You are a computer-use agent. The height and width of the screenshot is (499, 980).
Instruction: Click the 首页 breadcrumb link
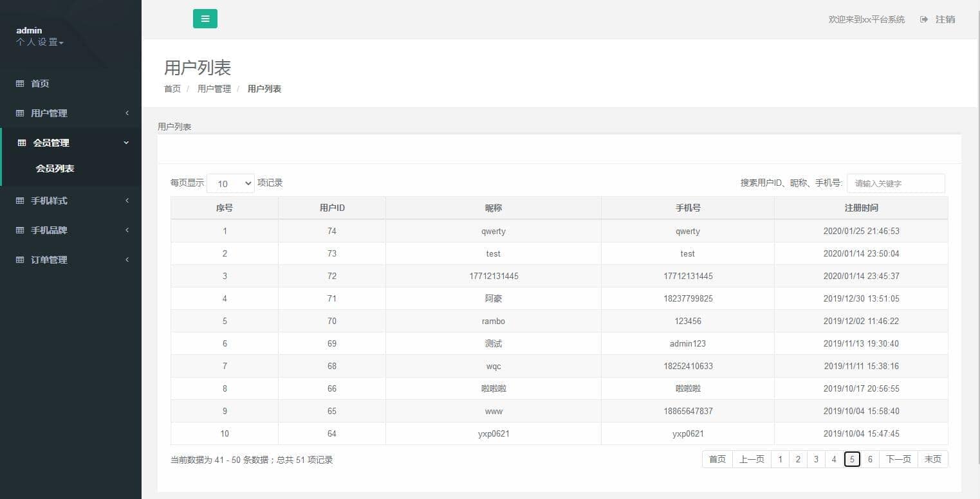pos(172,89)
